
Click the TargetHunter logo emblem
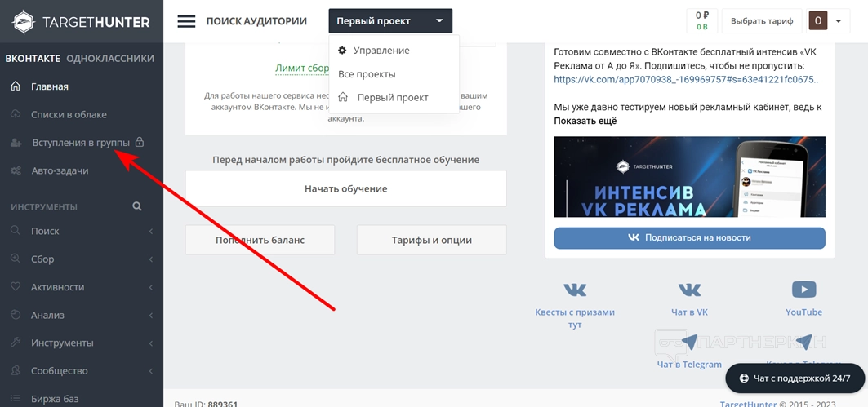(23, 21)
